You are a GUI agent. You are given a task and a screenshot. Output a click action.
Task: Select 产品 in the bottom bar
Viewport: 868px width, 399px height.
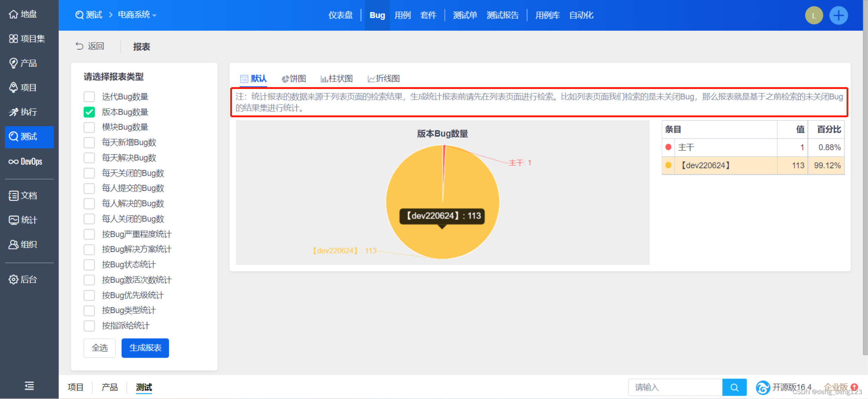coord(110,387)
